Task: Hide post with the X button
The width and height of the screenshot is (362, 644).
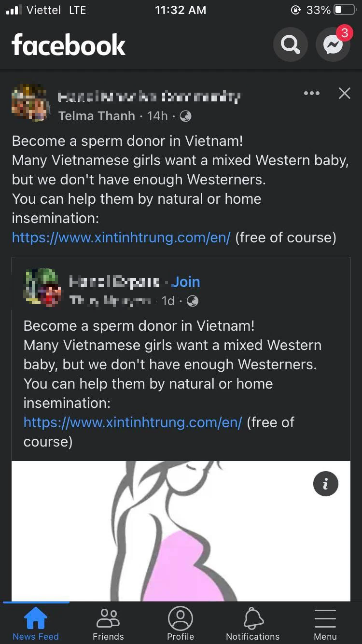Action: (345, 93)
